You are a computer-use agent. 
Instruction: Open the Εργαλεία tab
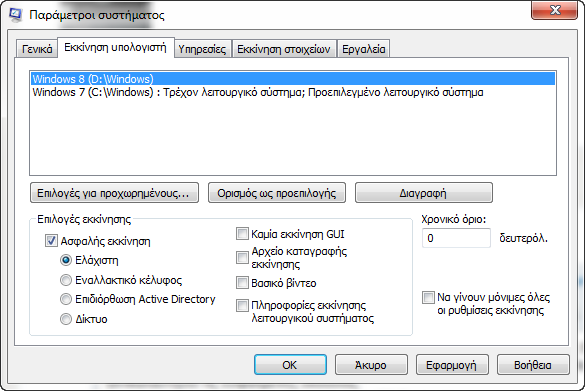[x=363, y=49]
